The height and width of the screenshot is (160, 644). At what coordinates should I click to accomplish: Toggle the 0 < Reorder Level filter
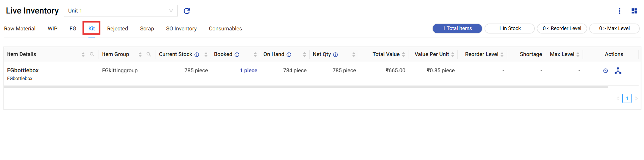[562, 29]
